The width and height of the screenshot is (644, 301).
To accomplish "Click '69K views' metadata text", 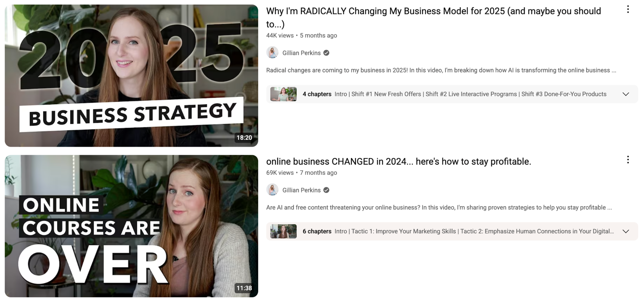I will pos(280,173).
